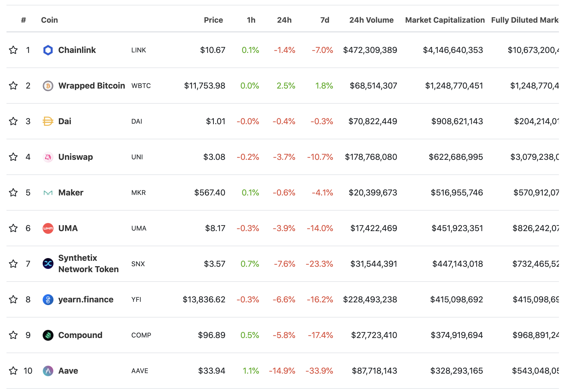
Task: Open the yearn.finance coin page
Action: [x=86, y=299]
